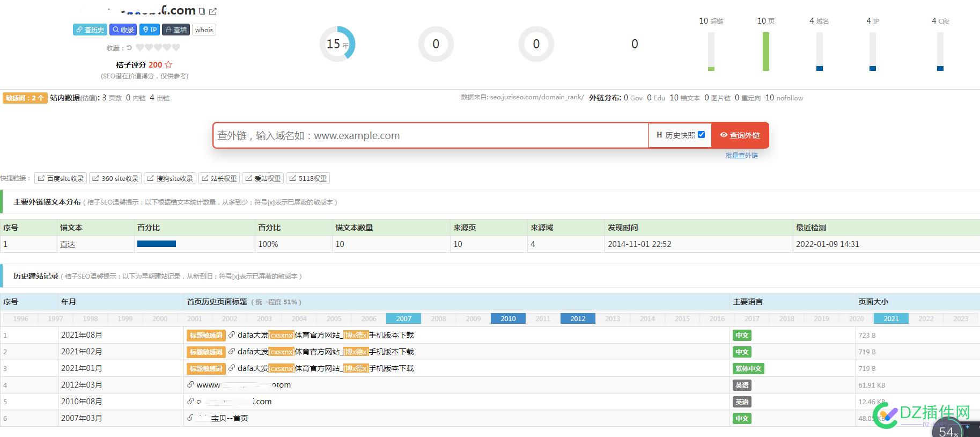Select the 2015 year tab

click(x=682, y=318)
